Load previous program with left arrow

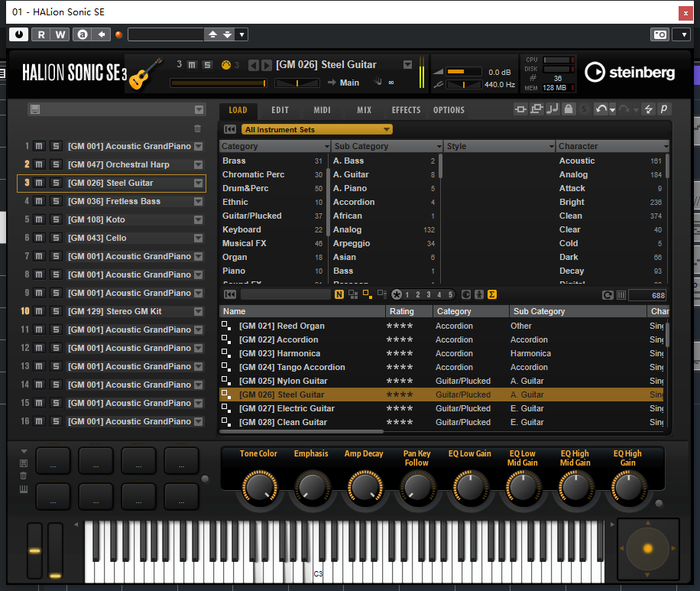[x=253, y=65]
